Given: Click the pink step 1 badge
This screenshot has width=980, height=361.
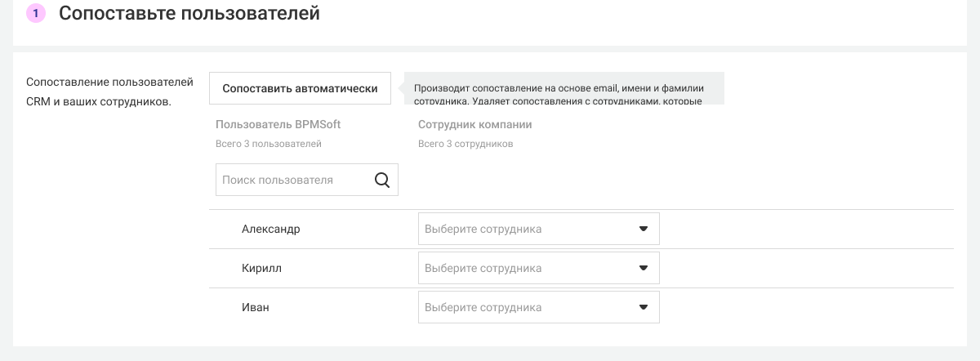Looking at the screenshot, I should pos(36,14).
